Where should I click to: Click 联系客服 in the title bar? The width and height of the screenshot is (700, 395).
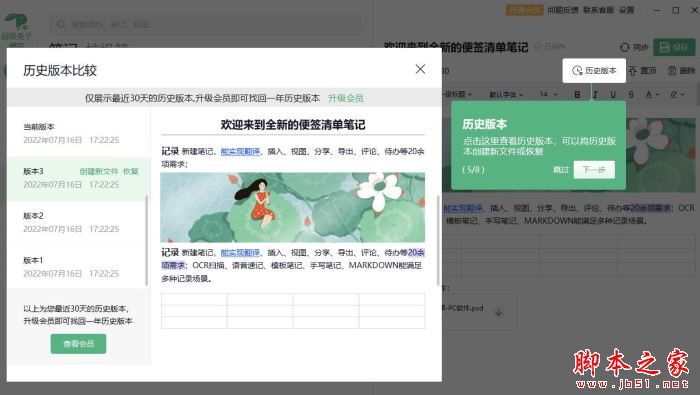point(598,10)
